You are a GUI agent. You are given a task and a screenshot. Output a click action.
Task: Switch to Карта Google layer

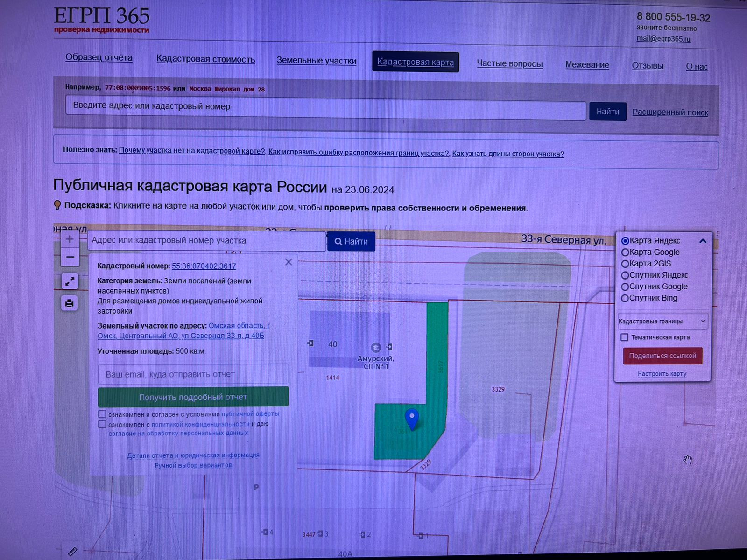click(625, 252)
